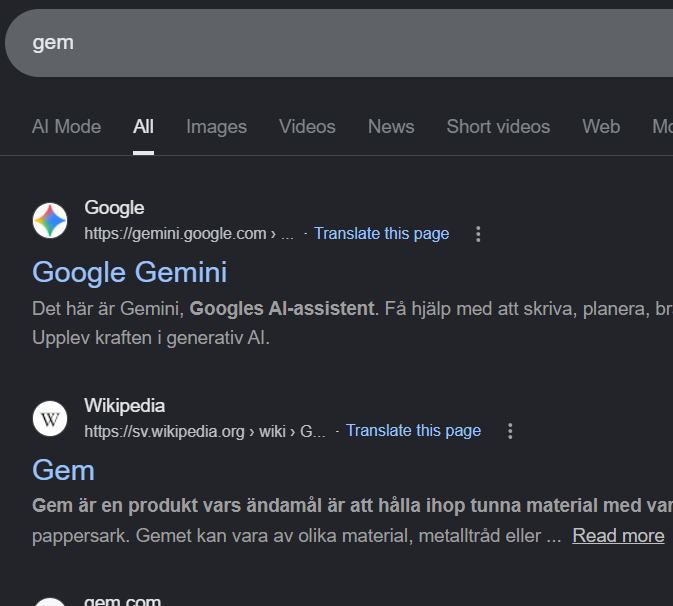This screenshot has width=673, height=606.
Task: Translate the Google Gemini page
Action: pyautogui.click(x=382, y=233)
